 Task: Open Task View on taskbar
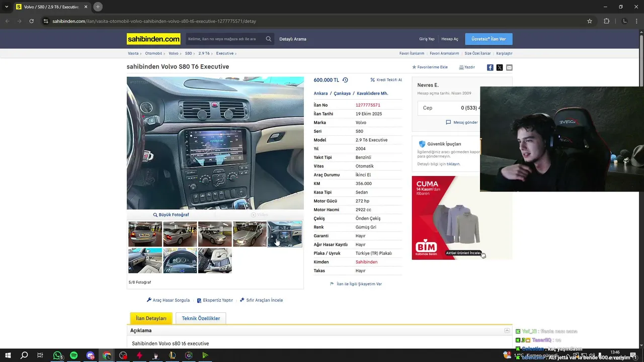tap(40, 355)
